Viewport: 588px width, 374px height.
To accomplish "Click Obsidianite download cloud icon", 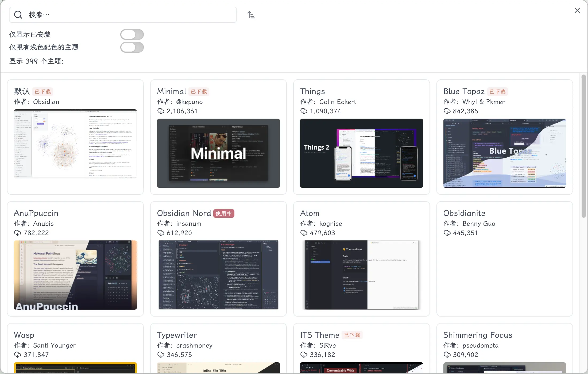I will (447, 233).
